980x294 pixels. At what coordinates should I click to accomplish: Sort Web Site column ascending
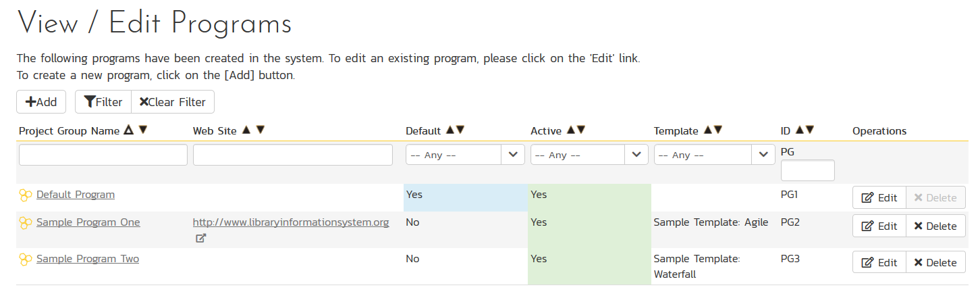coord(246,130)
